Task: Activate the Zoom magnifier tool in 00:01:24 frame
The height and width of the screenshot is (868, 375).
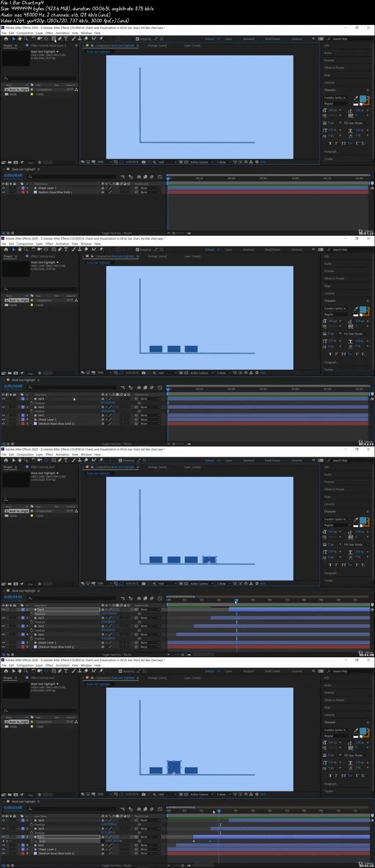Action: pyautogui.click(x=26, y=38)
